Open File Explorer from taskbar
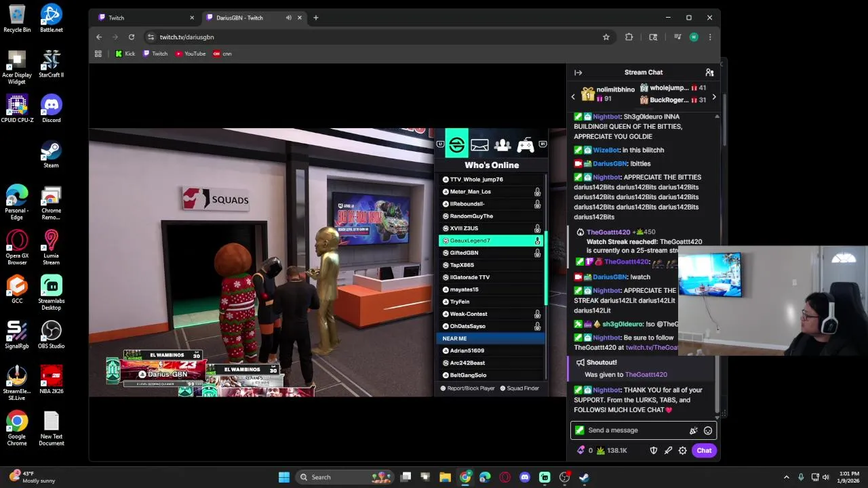This screenshot has height=488, width=868. pos(446,477)
